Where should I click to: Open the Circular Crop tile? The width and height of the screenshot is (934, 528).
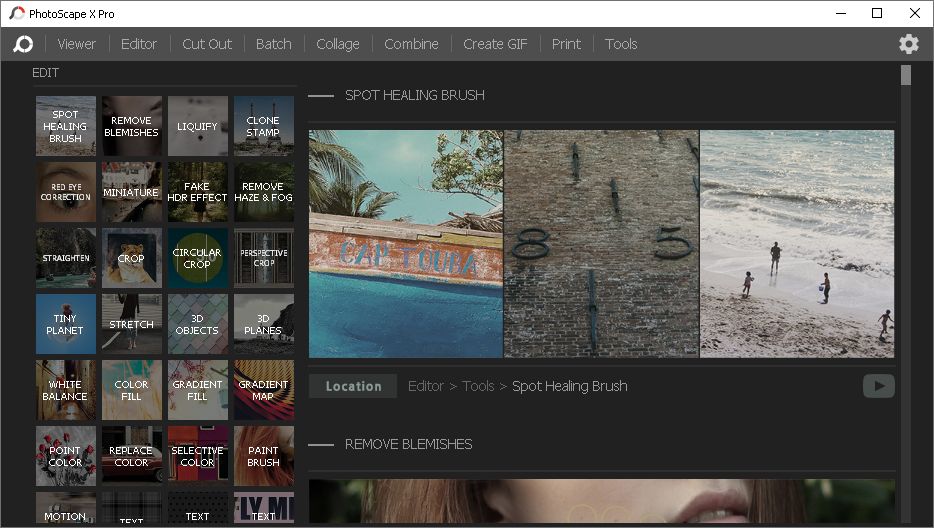pos(198,258)
